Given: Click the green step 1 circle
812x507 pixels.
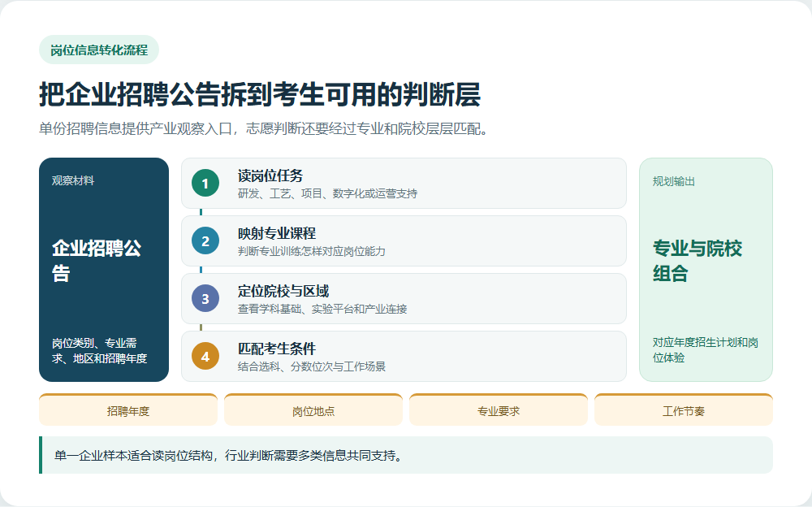Looking at the screenshot, I should [x=205, y=183].
